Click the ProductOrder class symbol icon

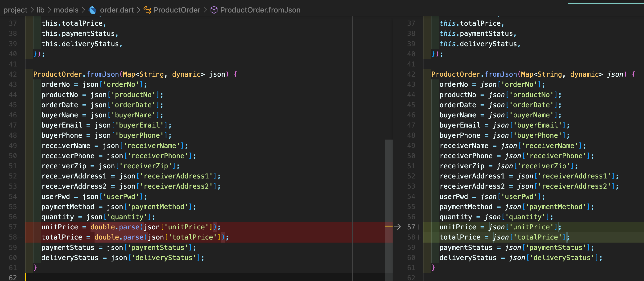[x=148, y=10]
